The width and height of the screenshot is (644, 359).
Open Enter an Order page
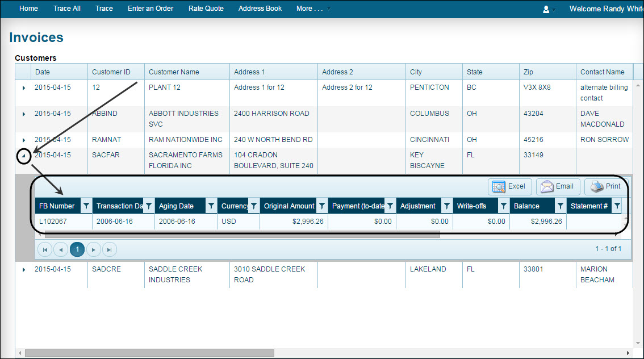[150, 9]
